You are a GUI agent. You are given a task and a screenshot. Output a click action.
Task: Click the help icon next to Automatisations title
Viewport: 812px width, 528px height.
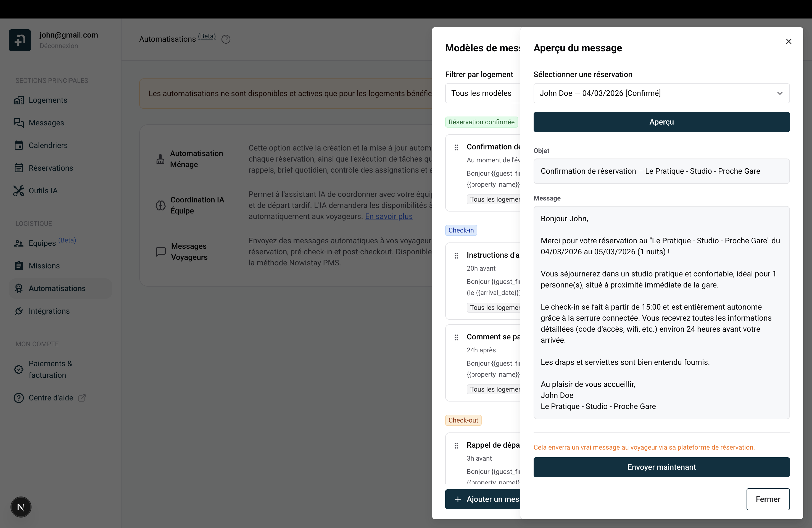coord(226,39)
